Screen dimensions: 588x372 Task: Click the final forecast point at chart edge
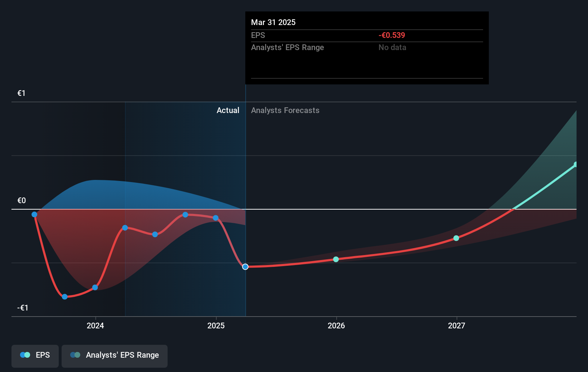[575, 165]
